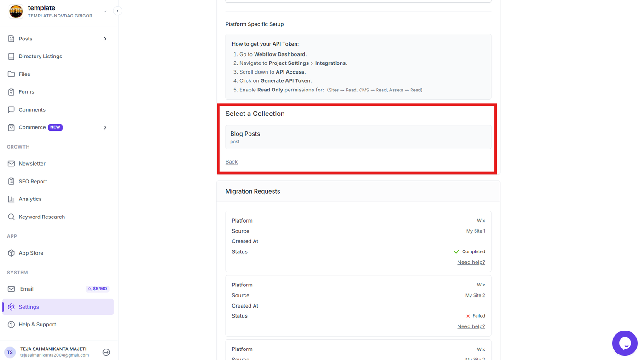Click Need help? for My Site 1
Image resolution: width=644 pixels, height=360 pixels.
471,262
